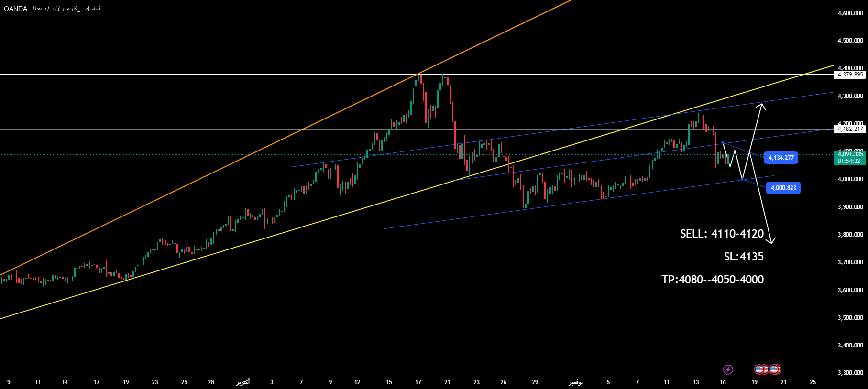The width and height of the screenshot is (868, 389).
Task: Select the SL:4135 text annotation
Action: (743, 257)
